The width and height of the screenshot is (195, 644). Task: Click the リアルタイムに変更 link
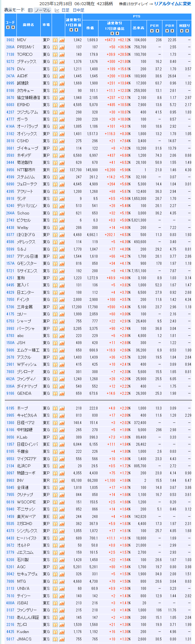[x=172, y=4]
